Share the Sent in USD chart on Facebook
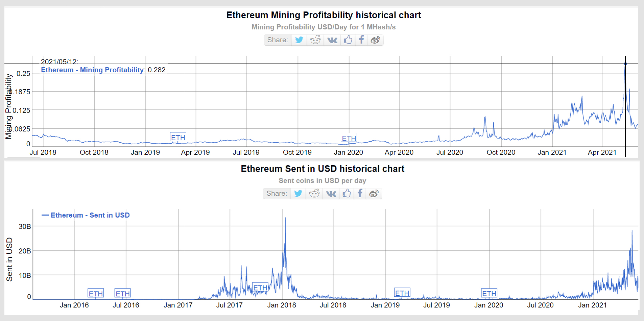 point(360,193)
